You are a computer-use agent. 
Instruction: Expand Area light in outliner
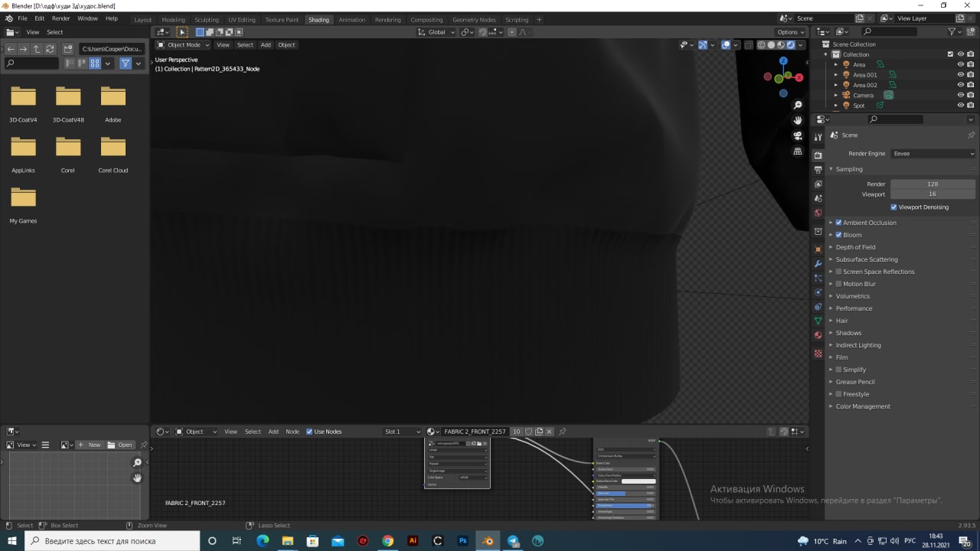coord(836,65)
